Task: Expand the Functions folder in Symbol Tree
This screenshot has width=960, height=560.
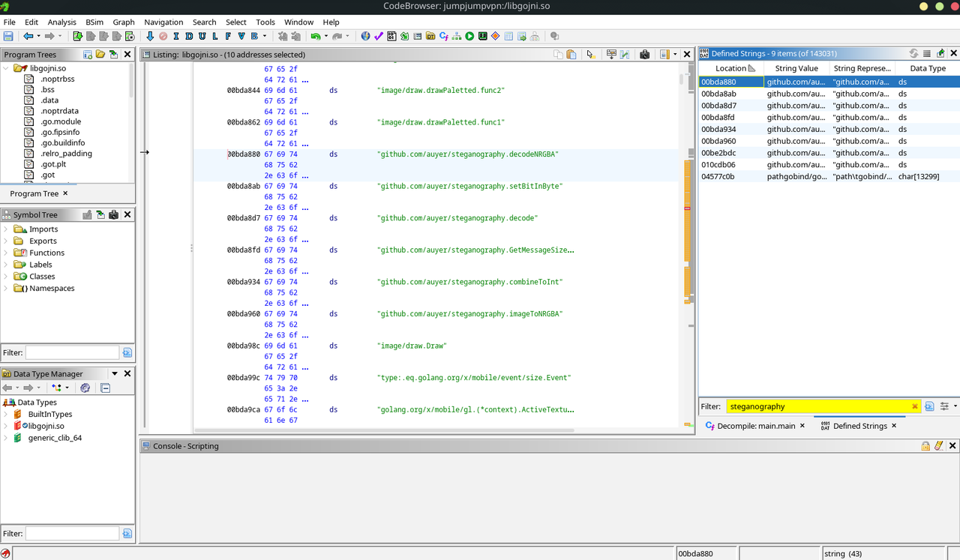Action: (7, 253)
